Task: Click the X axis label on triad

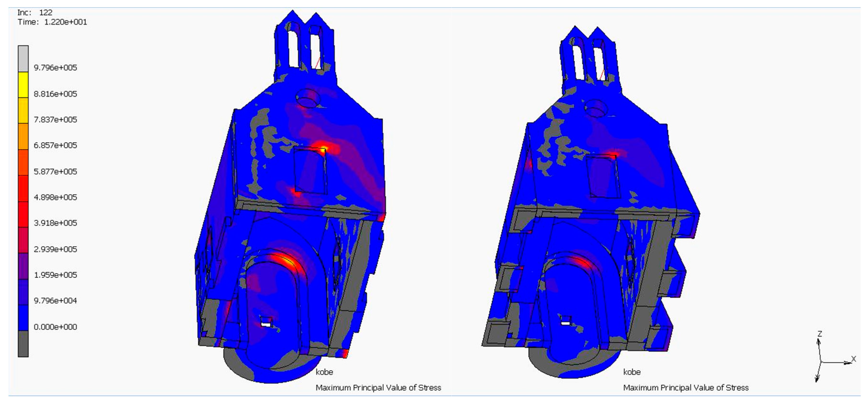Action: 854,359
